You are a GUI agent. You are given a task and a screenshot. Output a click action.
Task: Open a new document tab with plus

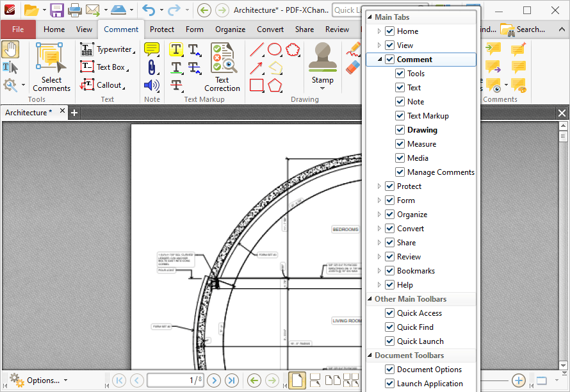pos(74,113)
